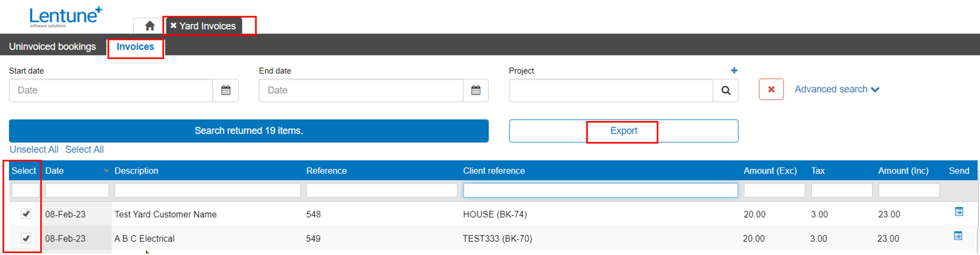Click reference 549 cell
The height and width of the screenshot is (255, 980).
[x=313, y=239]
